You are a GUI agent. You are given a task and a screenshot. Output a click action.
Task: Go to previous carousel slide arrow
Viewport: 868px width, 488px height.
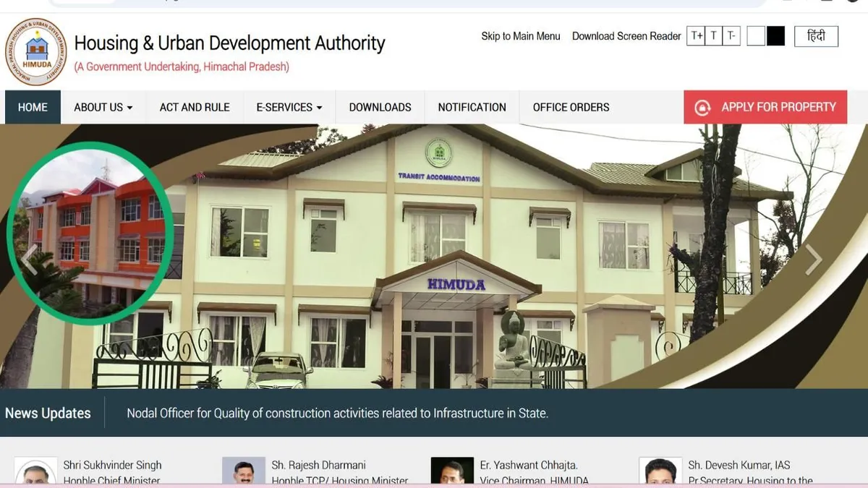click(29, 260)
